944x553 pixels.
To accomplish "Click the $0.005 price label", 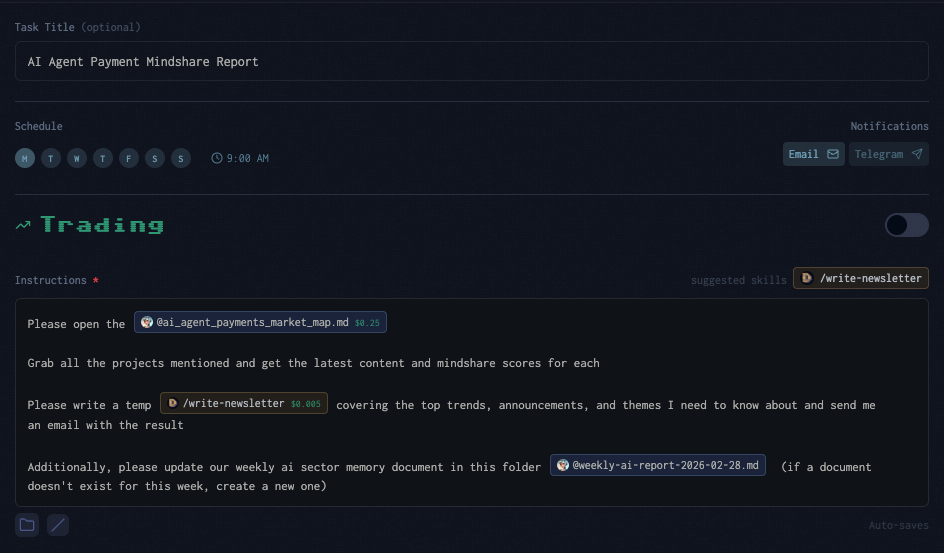I will pyautogui.click(x=306, y=404).
